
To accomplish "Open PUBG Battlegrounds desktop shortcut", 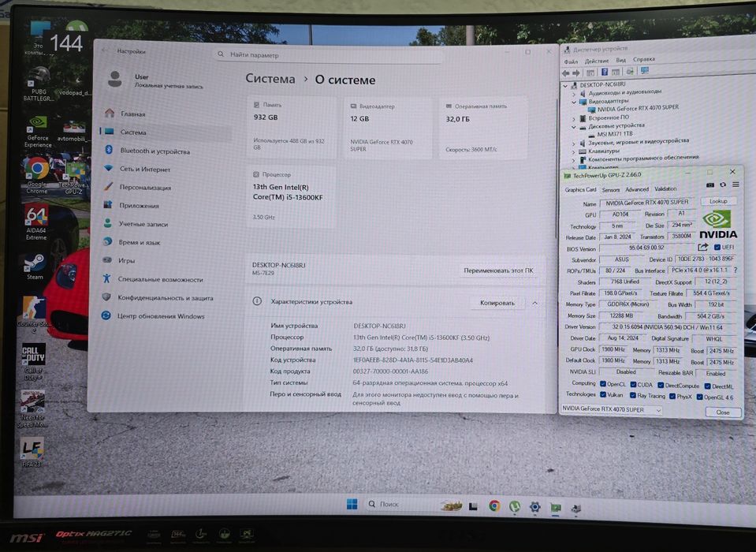I will (39, 83).
